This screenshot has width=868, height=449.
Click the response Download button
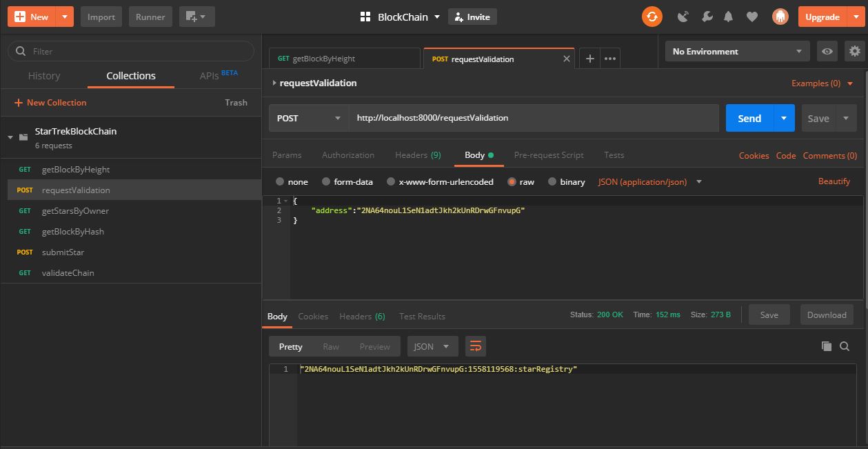pos(827,315)
